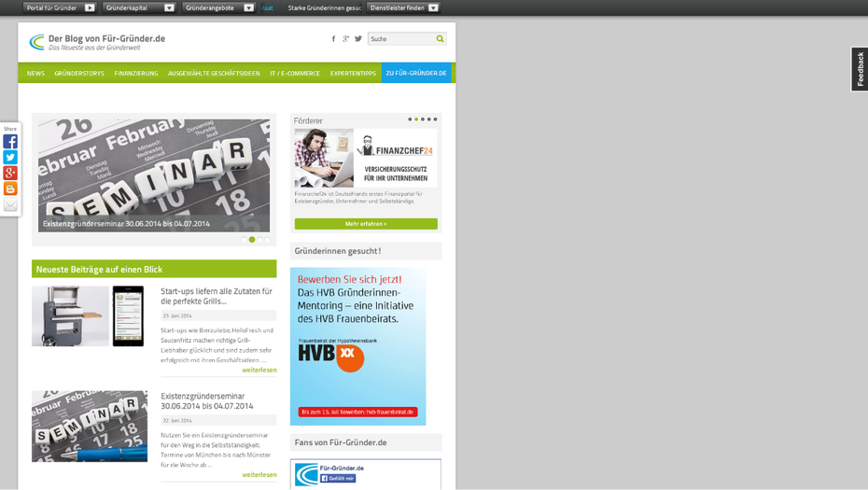
Task: Click the search magnifier icon
Action: 441,39
